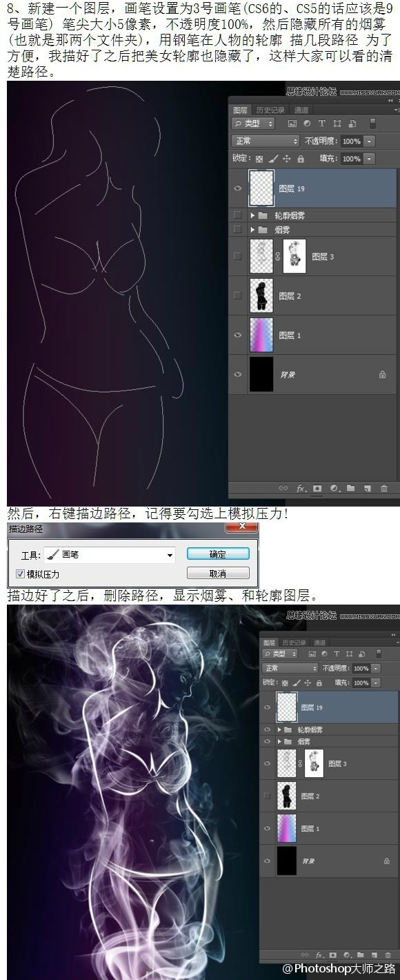Image resolution: width=400 pixels, height=980 pixels.
Task: Click type layer filter icon beside the smoke artwork
Action: (x=337, y=653)
